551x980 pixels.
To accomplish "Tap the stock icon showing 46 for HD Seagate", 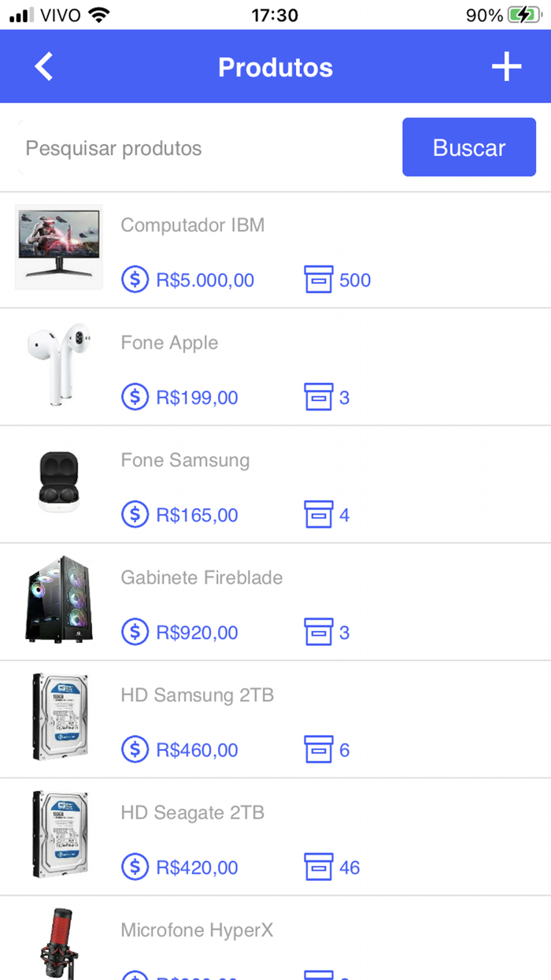I will [x=319, y=867].
